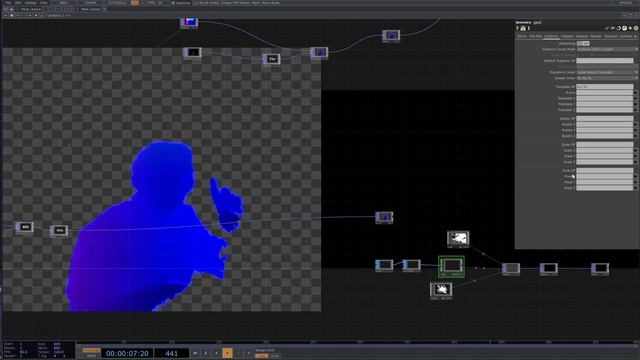Image resolution: width=640 pixels, height=360 pixels.
Task: Switch timeline display to Timecode
Action: [x=91, y=350]
